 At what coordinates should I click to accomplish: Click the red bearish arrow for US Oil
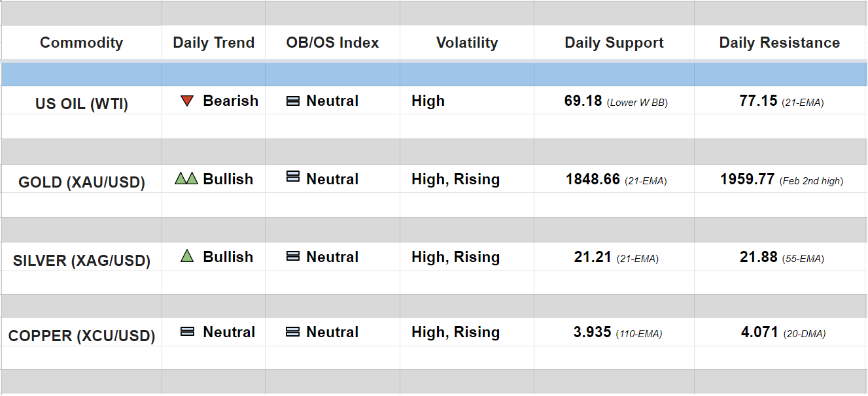click(187, 101)
